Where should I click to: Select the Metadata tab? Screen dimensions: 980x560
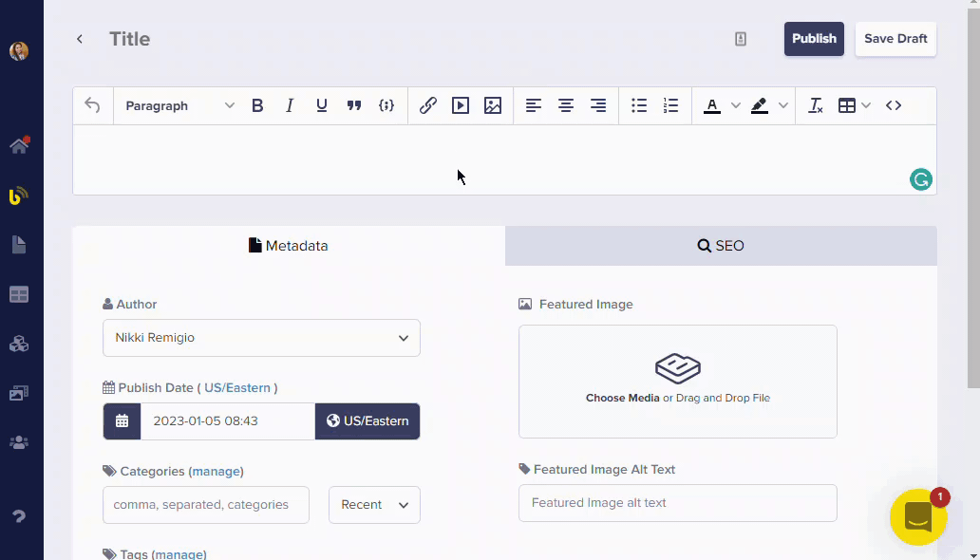(289, 246)
